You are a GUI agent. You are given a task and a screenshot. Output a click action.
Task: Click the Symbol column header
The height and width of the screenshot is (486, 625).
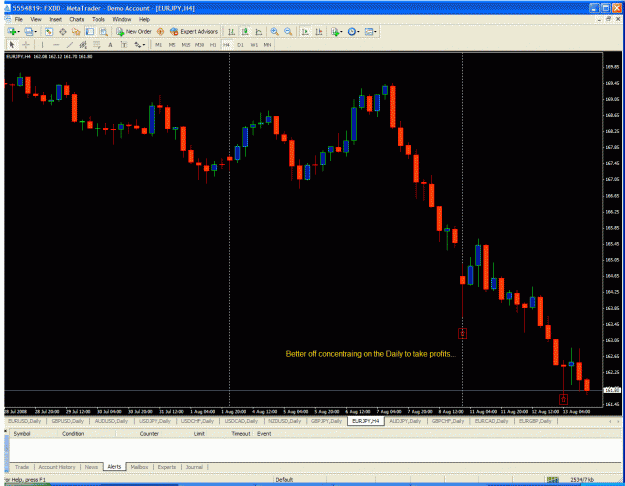click(x=22, y=434)
